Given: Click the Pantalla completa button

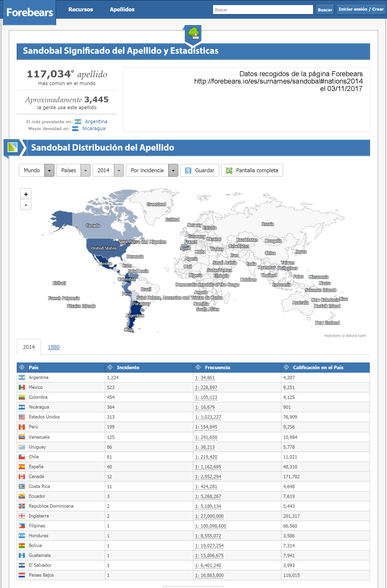Looking at the screenshot, I should [x=252, y=171].
